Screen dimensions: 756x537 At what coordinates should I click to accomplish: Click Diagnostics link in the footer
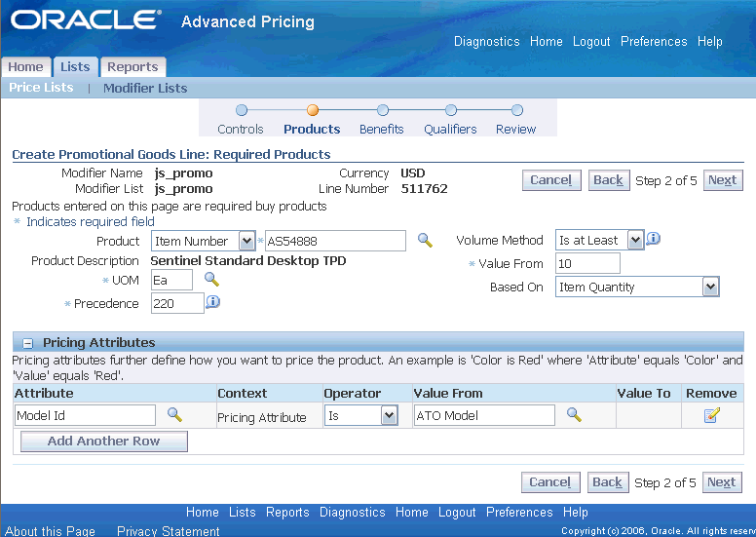click(x=352, y=512)
